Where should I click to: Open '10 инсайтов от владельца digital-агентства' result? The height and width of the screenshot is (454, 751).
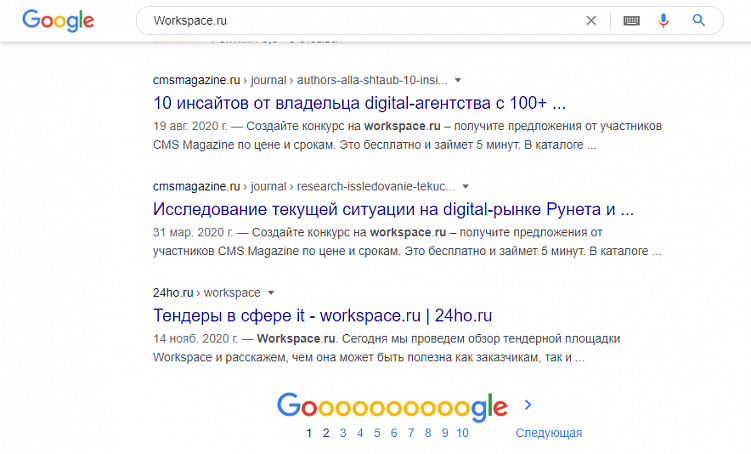click(x=359, y=103)
